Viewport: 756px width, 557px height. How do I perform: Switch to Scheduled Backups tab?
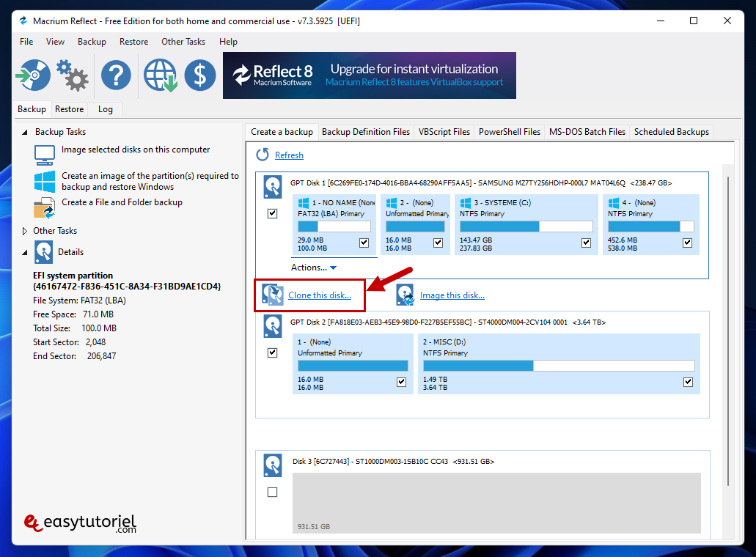tap(671, 132)
